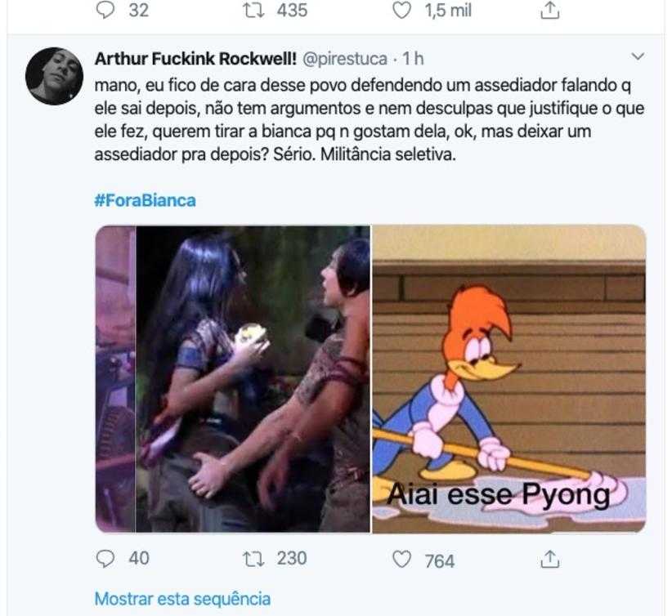Viewport: 672px width, 616px height.
Task: Click the 'Aiai esse Pyong' meme caption
Action: pyautogui.click(x=498, y=495)
